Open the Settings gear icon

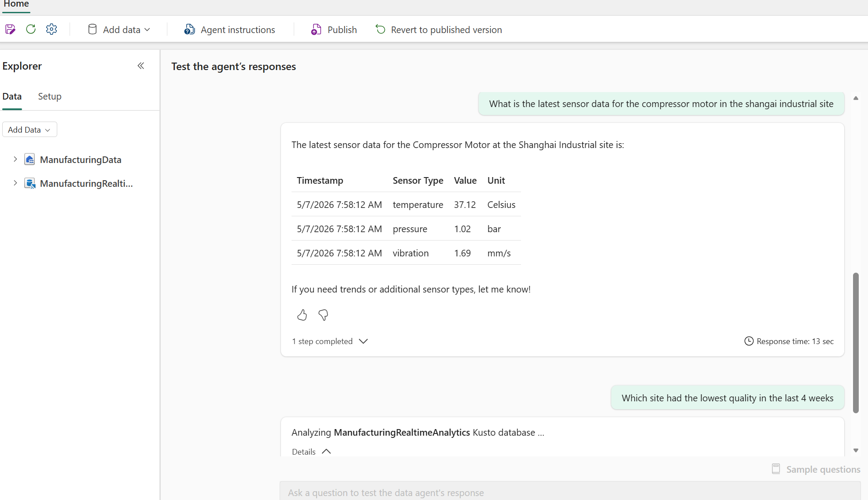(x=52, y=30)
